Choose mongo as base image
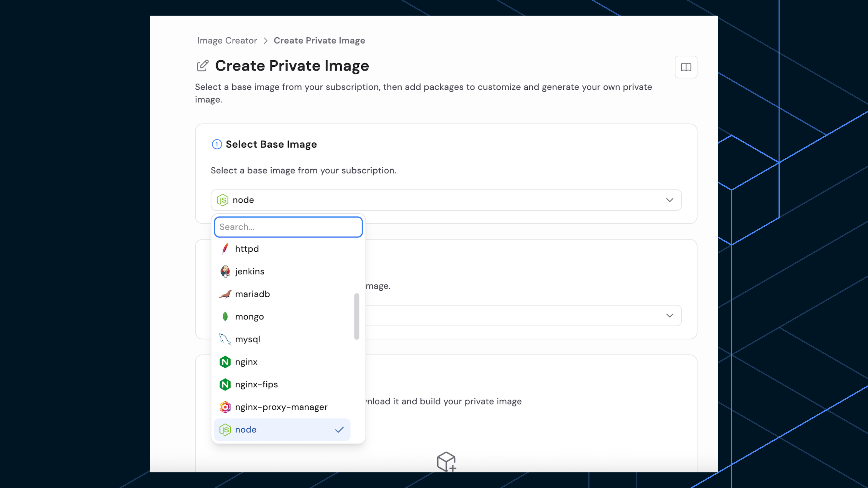The height and width of the screenshot is (488, 868). point(282,317)
